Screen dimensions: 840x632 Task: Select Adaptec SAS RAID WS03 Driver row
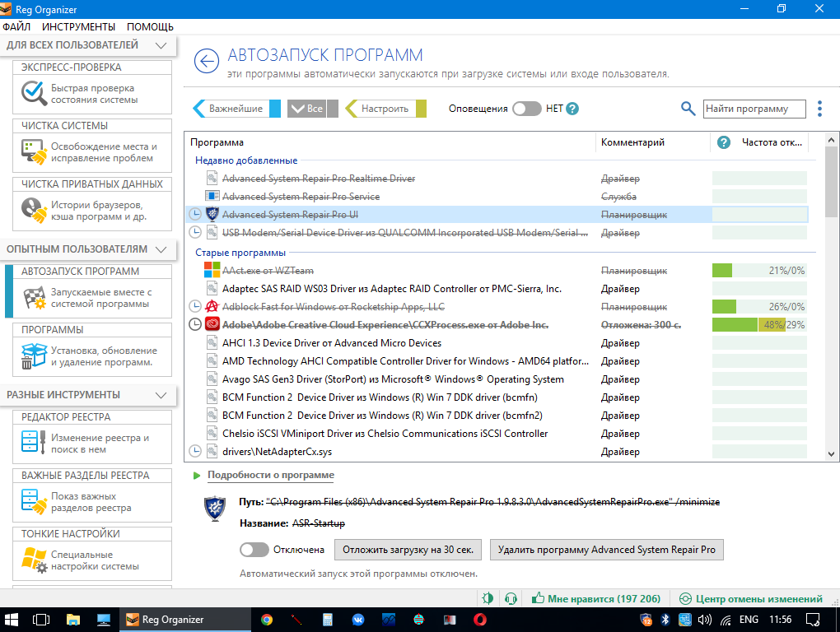[496, 289]
